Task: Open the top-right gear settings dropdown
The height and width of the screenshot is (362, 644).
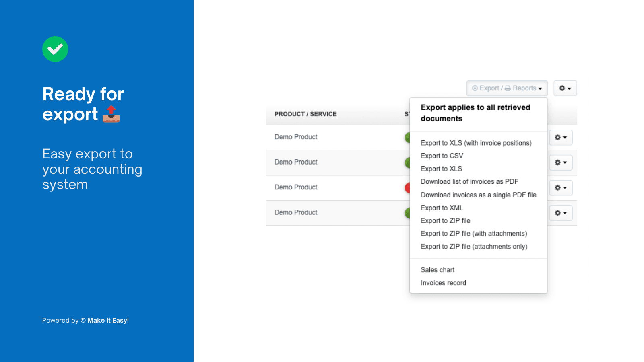Action: click(565, 88)
